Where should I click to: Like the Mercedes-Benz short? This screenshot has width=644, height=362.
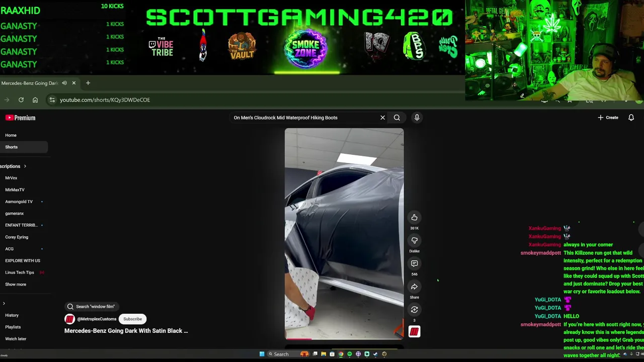[414, 217]
